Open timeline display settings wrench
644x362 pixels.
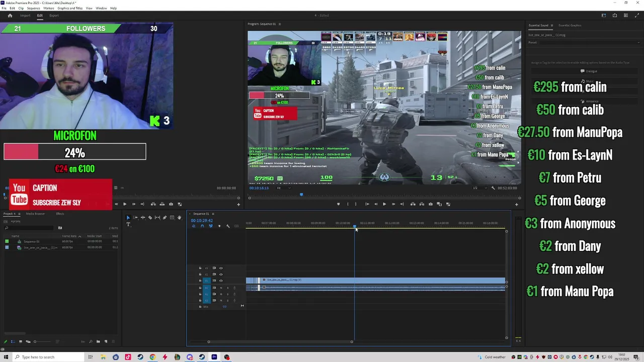click(228, 226)
